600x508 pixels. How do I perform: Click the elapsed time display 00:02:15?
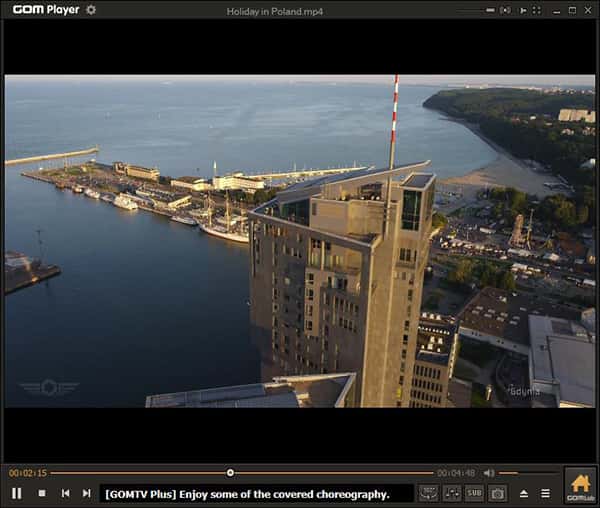[x=28, y=473]
